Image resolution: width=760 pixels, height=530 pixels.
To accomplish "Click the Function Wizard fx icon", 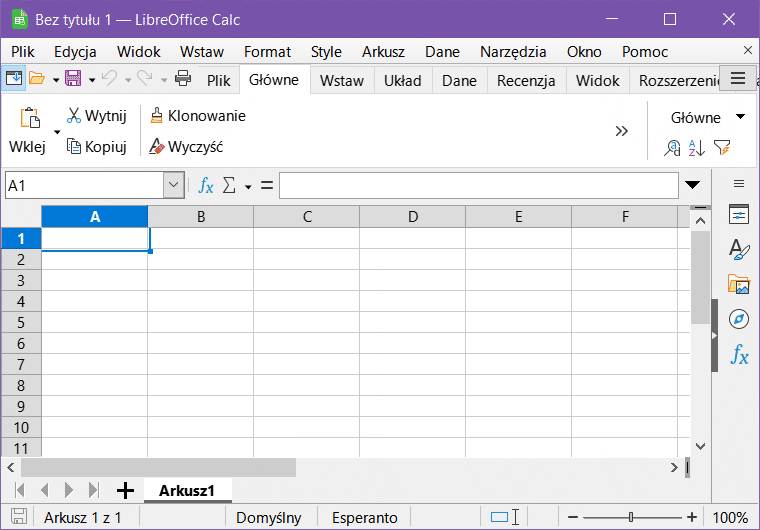I will tap(206, 185).
